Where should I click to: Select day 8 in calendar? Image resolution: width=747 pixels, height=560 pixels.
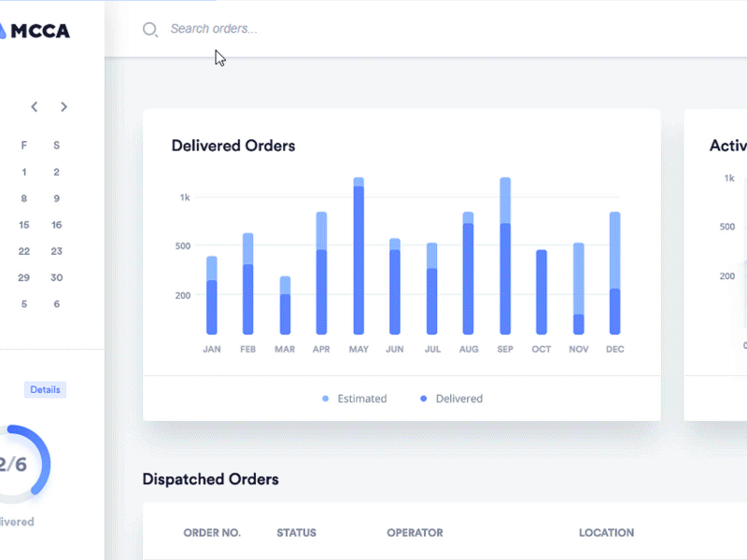[24, 198]
